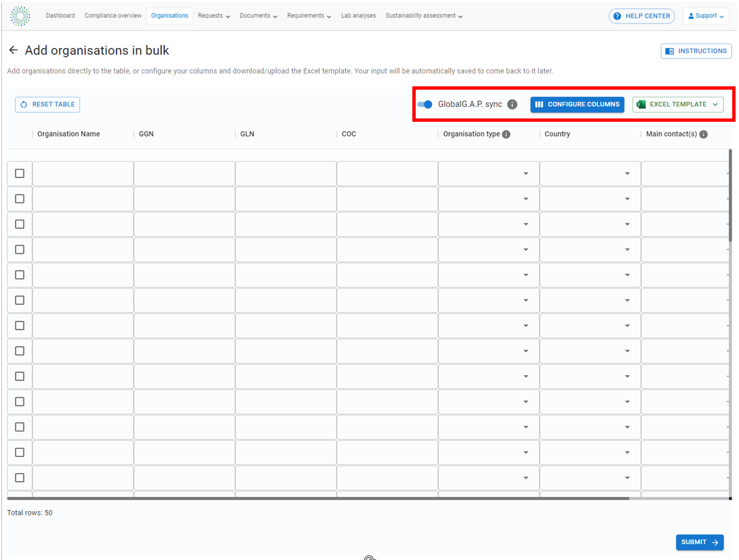Expand the Requirements menu
739x560 pixels.
(309, 16)
